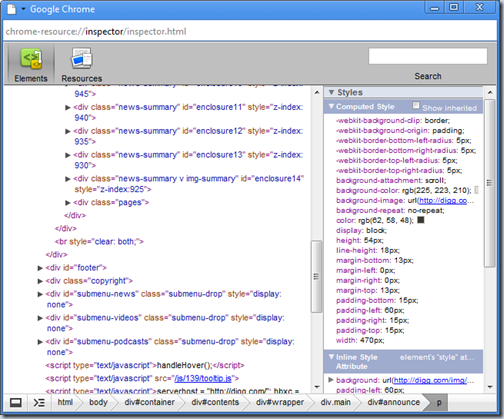Expand the div class pages node
Screen dimensions: 504x419
68,203
